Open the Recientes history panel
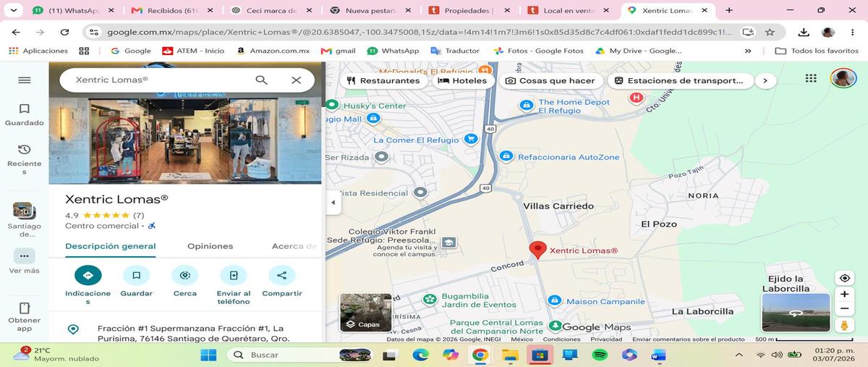The width and height of the screenshot is (868, 367). [24, 159]
